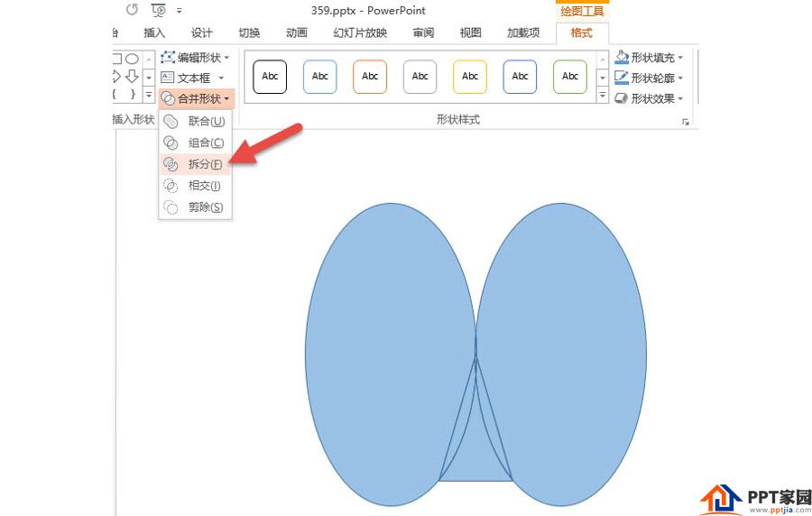Switch to the Insert (插入) tab

point(154,33)
